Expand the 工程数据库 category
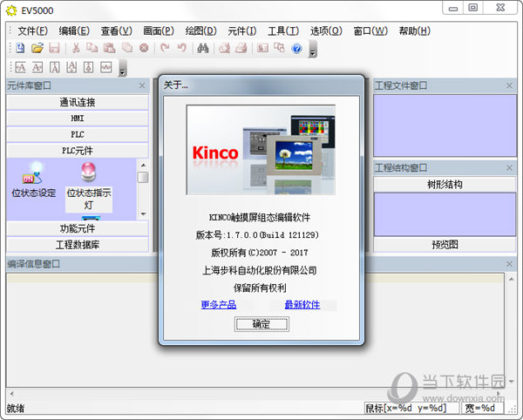Viewport: 523px width, 420px height. (x=78, y=245)
